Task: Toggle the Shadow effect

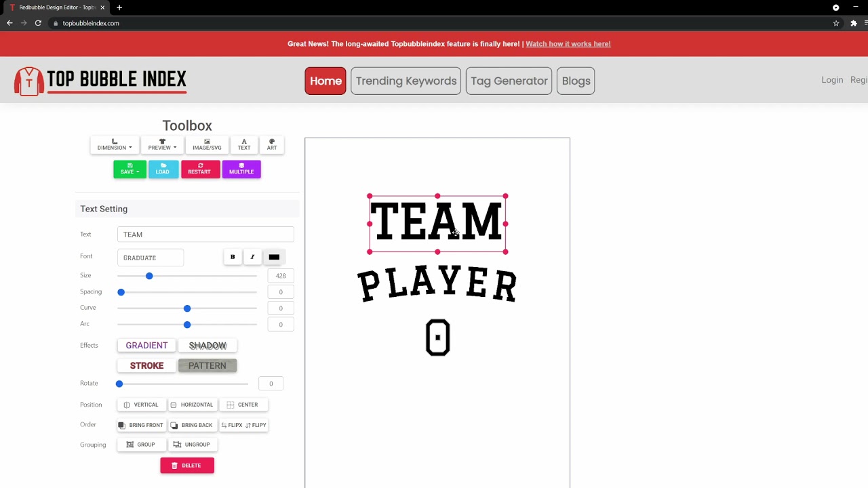Action: pyautogui.click(x=208, y=346)
